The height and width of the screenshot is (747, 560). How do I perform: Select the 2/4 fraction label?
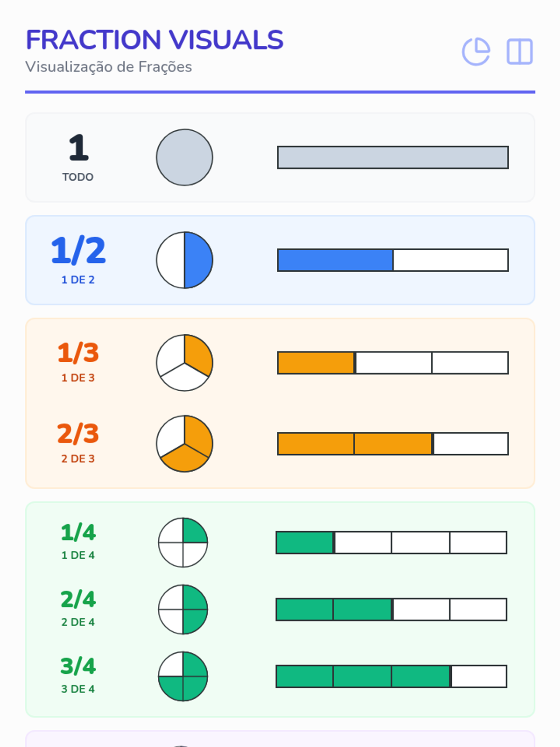click(78, 599)
